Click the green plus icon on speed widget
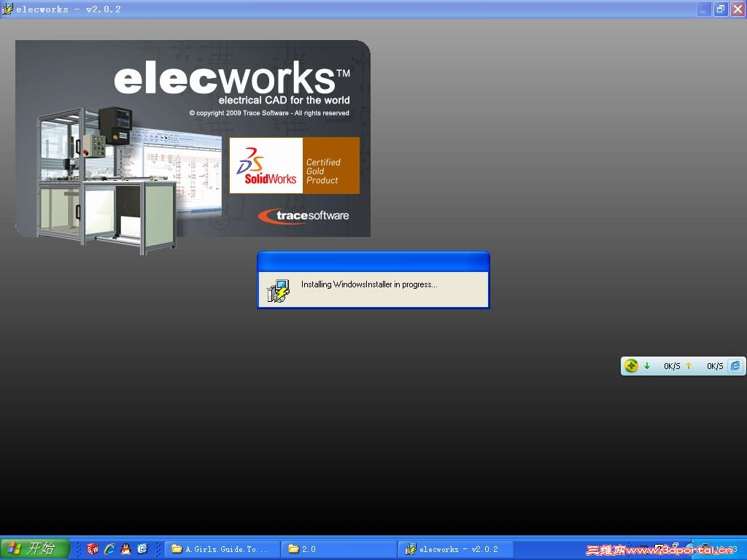Viewport: 747px width, 560px height. [631, 366]
